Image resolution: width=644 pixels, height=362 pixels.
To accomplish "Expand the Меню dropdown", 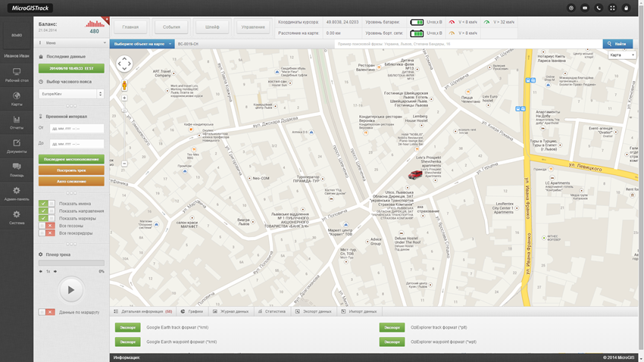I will [x=71, y=42].
